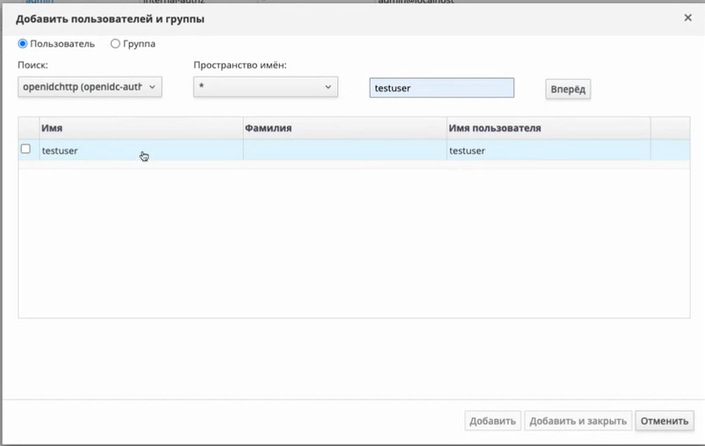Image resolution: width=705 pixels, height=446 pixels.
Task: Sort by the Имя column header
Action: [x=140, y=128]
